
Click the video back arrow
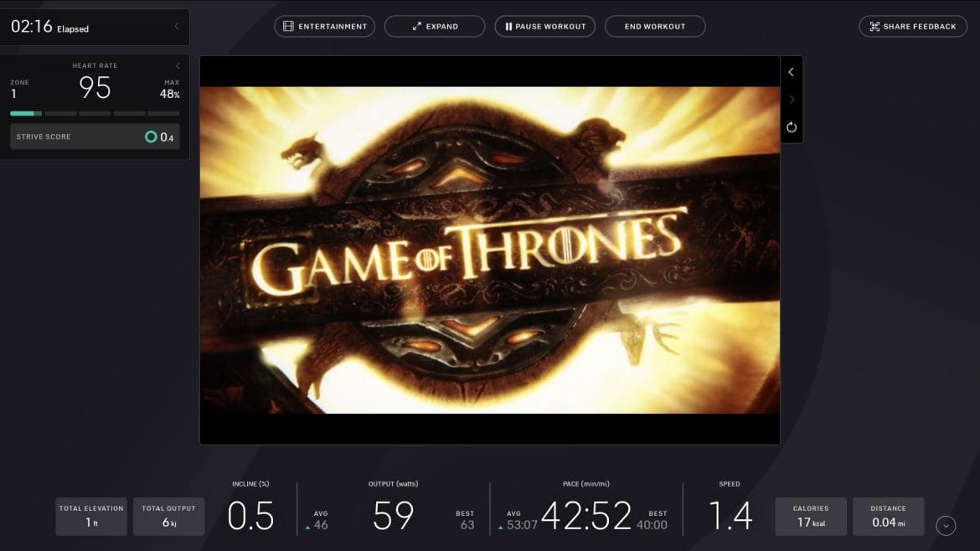pos(792,72)
